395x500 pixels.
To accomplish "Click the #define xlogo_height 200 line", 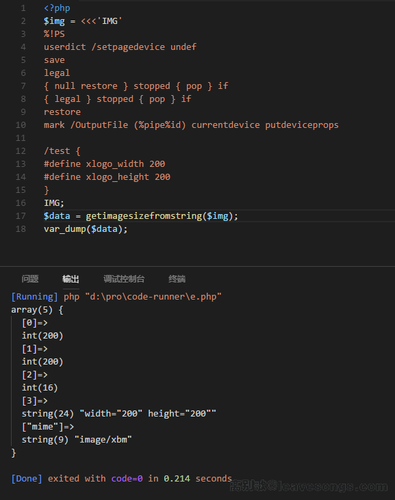I will [107, 177].
